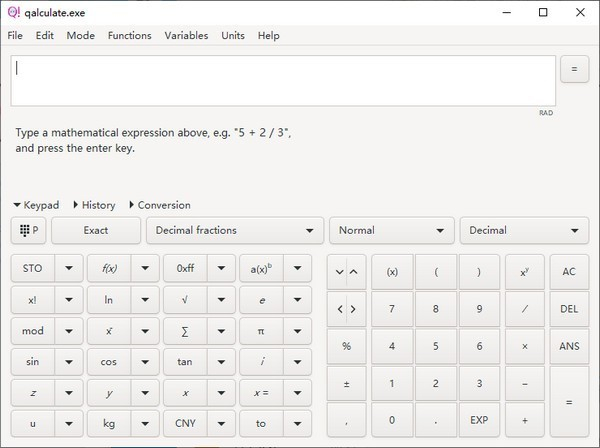Expand the Conversion section
The image size is (600, 448).
[160, 205]
